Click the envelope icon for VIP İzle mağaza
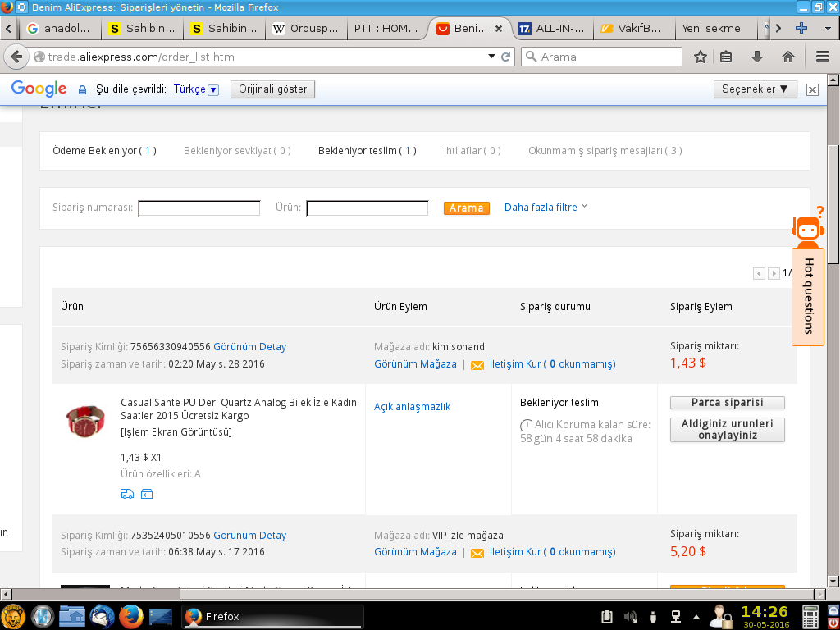840x630 pixels. pyautogui.click(x=477, y=553)
